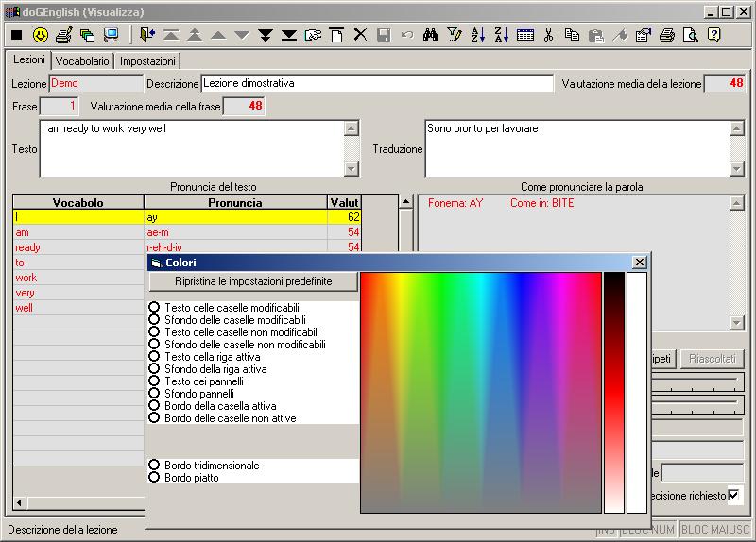
Task: Open the Impostazioni tab
Action: 147,61
